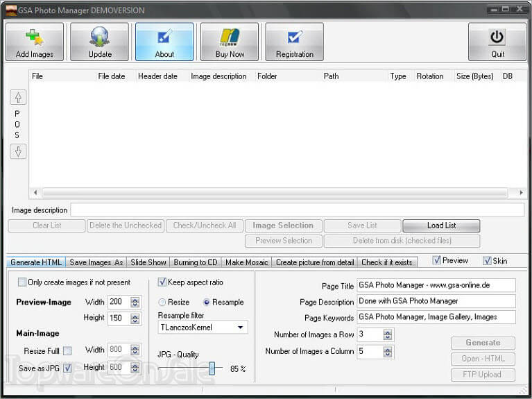Click the Image description text field
The height and width of the screenshot is (399, 532).
(298, 210)
